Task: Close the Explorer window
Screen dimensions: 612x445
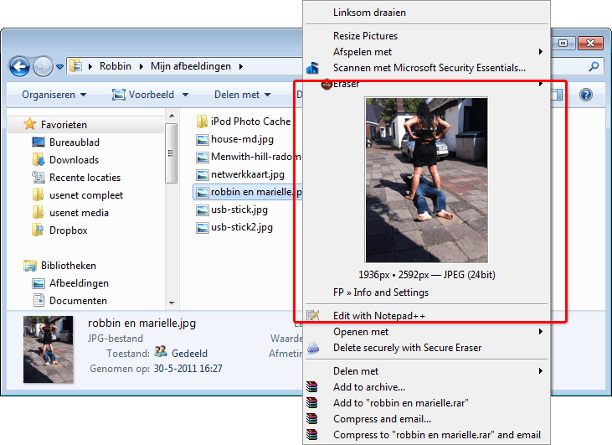Action: click(590, 43)
